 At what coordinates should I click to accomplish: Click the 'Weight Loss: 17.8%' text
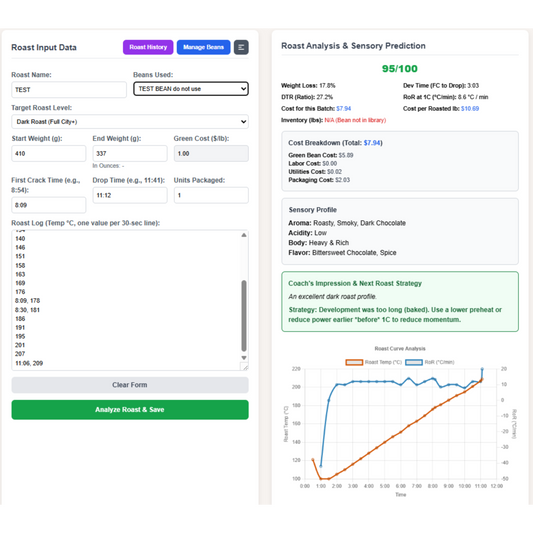308,86
